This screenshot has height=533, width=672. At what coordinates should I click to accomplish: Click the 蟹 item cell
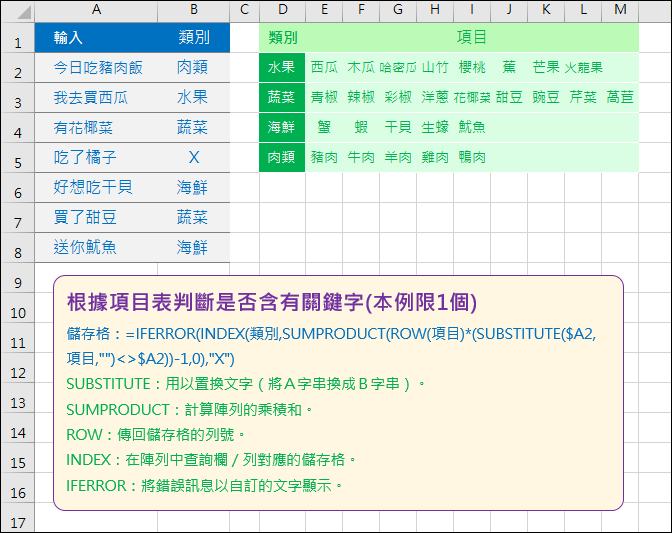click(324, 128)
